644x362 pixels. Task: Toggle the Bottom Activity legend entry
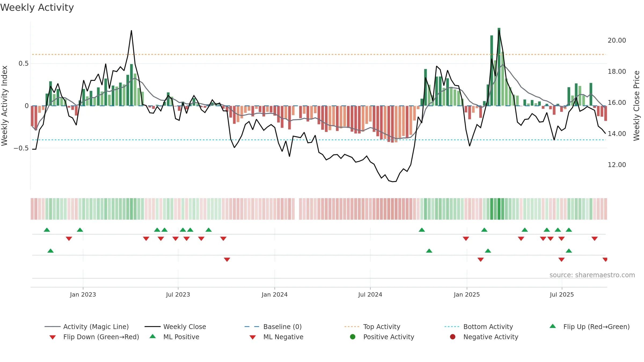479,327
